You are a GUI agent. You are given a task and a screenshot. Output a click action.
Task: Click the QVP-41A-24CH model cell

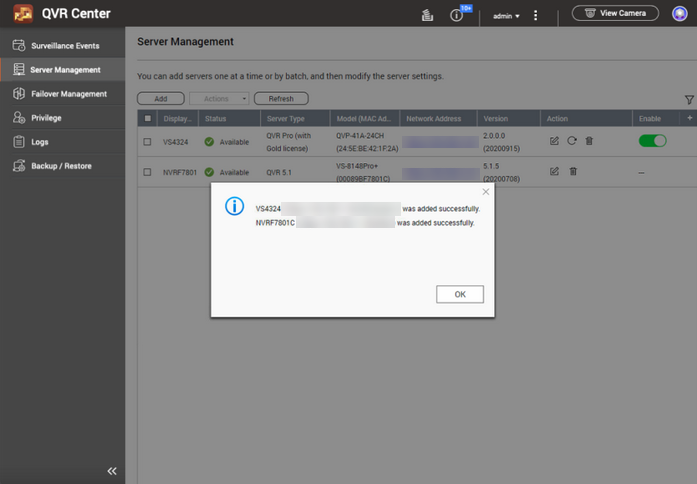click(367, 142)
